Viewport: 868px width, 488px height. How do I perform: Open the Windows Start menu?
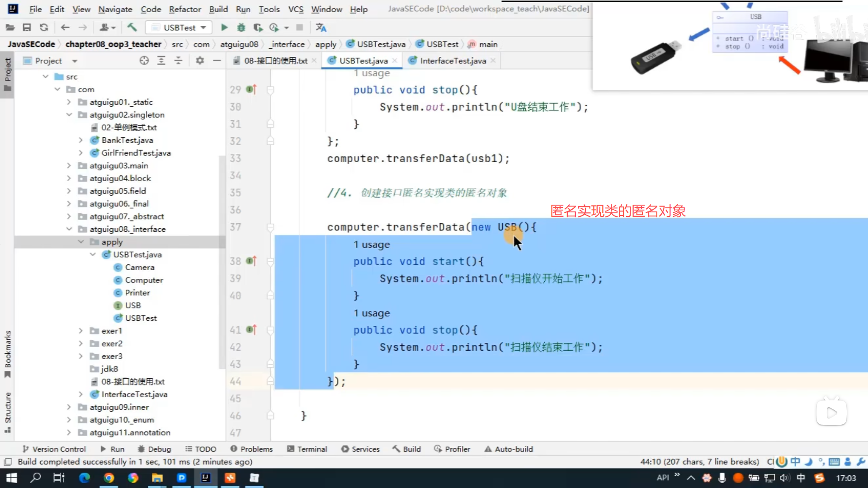coord(12,478)
